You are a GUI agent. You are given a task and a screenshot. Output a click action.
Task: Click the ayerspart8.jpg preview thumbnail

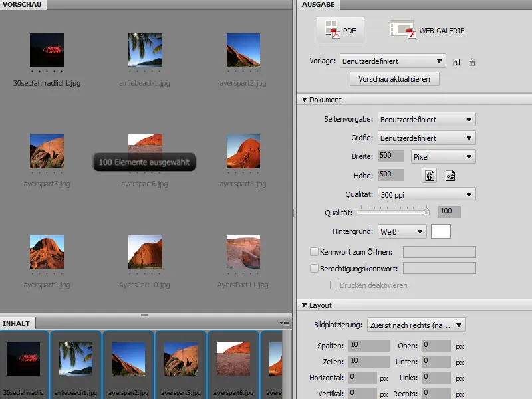(243, 152)
